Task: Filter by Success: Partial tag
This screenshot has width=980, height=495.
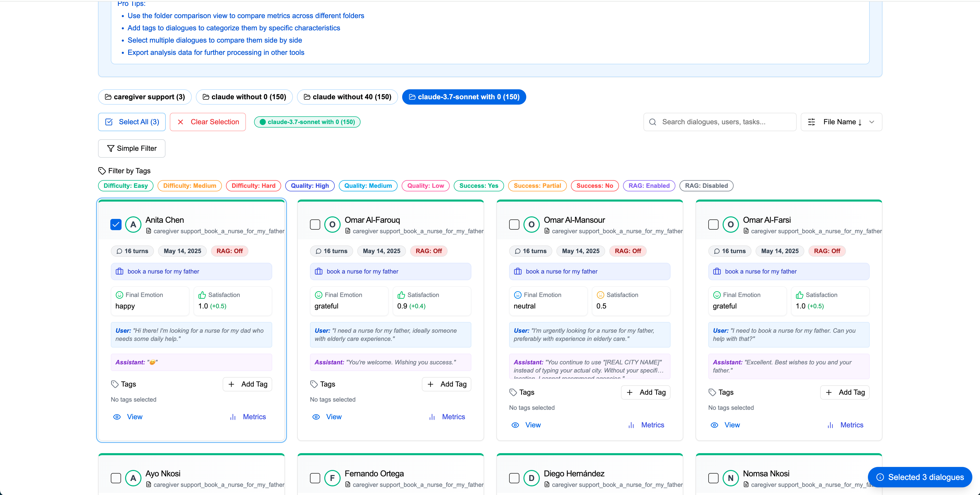Action: [537, 185]
